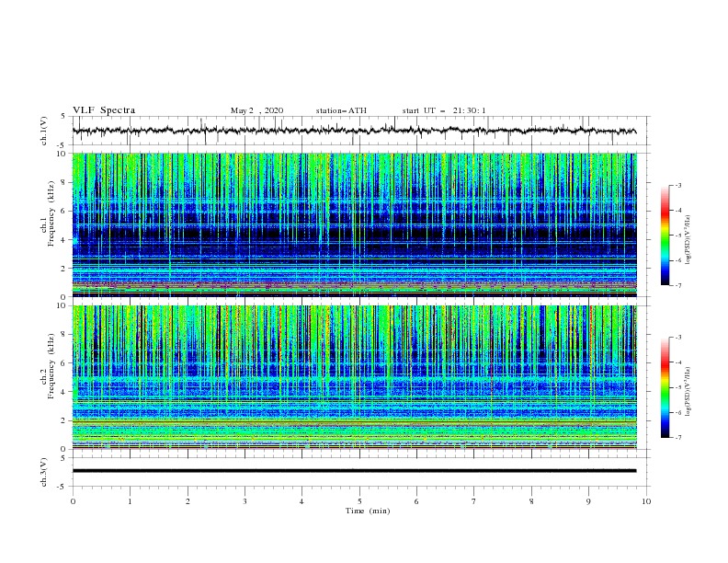This screenshot has height=563, width=728.
Task: Click the "Time (min)" axis label
Action: pyautogui.click(x=368, y=511)
